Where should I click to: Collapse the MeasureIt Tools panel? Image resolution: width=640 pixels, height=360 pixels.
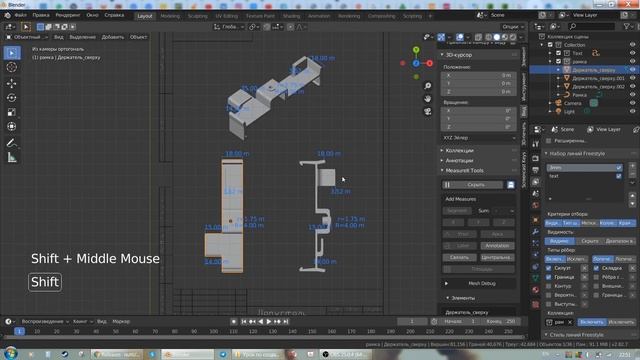tap(464, 171)
